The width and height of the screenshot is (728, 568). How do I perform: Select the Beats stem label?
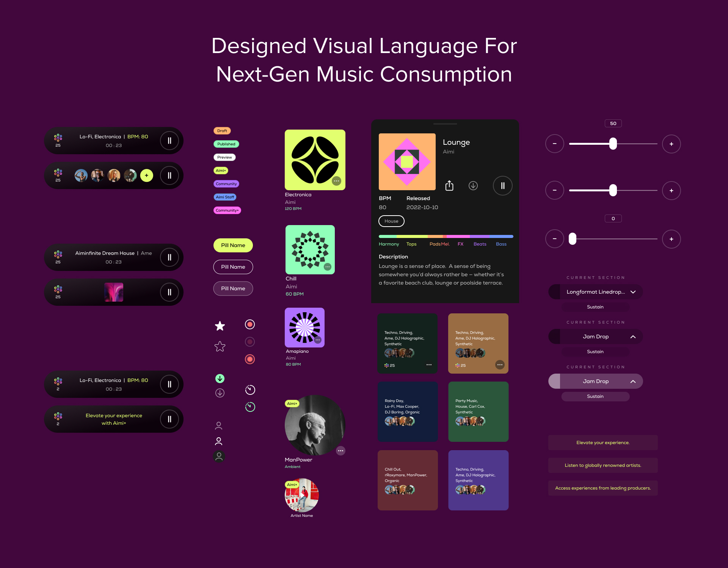point(480,244)
